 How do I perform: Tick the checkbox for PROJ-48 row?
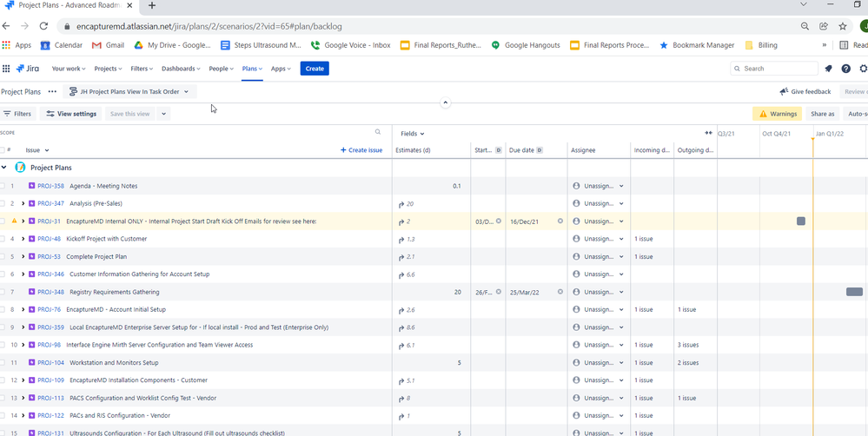click(3, 239)
